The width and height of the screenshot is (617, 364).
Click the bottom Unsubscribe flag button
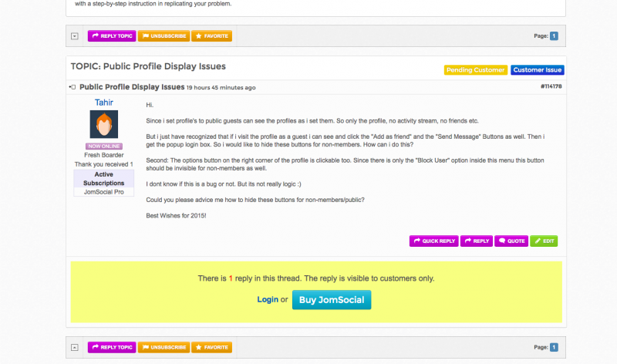pyautogui.click(x=164, y=347)
